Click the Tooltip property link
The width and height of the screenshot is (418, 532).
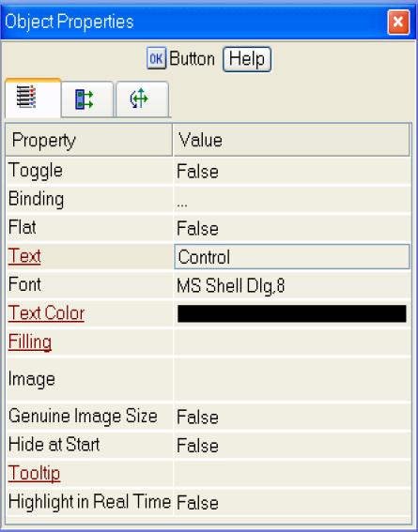34,473
